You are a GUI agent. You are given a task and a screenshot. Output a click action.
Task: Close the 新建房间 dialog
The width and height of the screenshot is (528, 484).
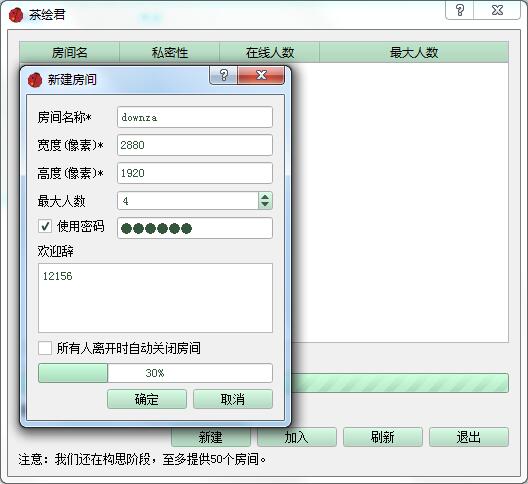261,75
